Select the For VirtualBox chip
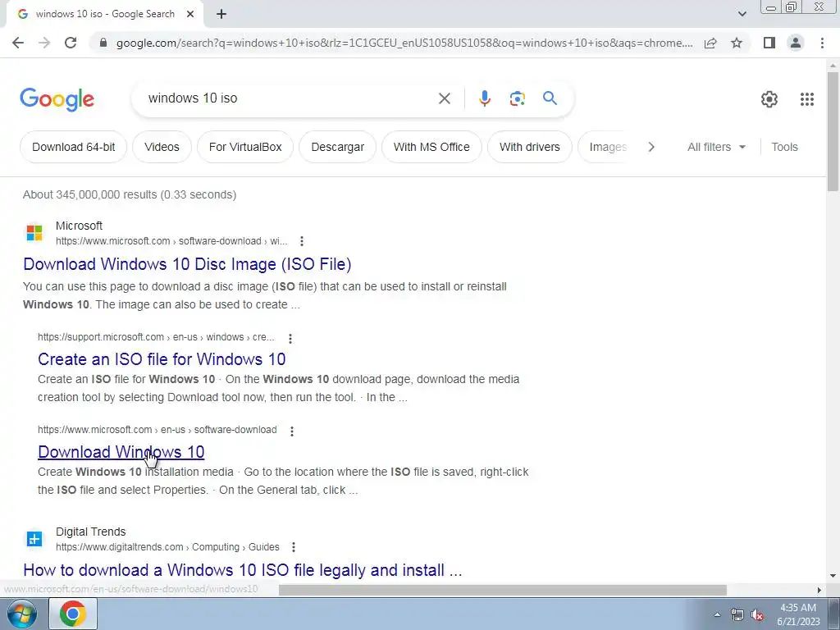 click(244, 147)
